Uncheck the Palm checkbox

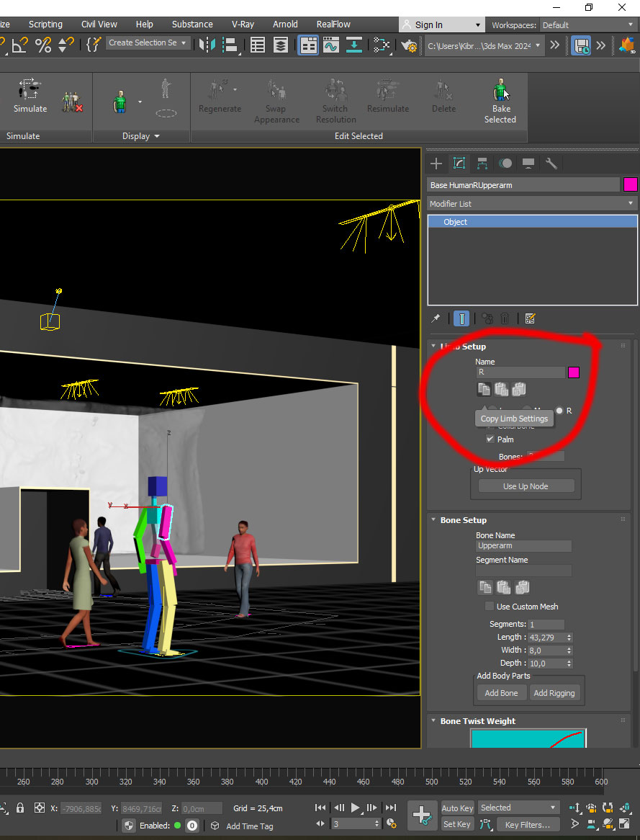pyautogui.click(x=490, y=439)
